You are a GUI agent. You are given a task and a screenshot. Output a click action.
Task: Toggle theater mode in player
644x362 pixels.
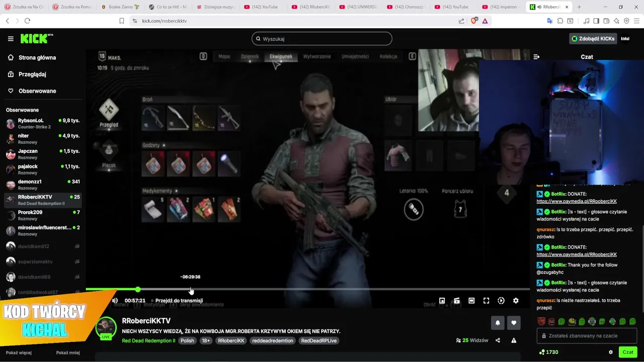(x=471, y=301)
